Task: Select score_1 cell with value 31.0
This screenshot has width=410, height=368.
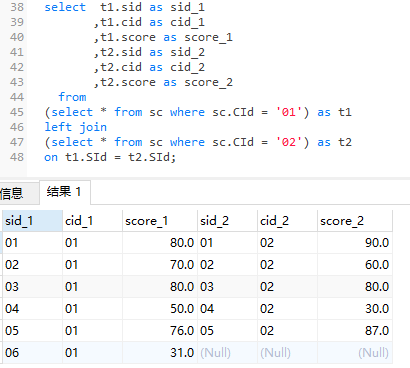Action: tap(160, 353)
